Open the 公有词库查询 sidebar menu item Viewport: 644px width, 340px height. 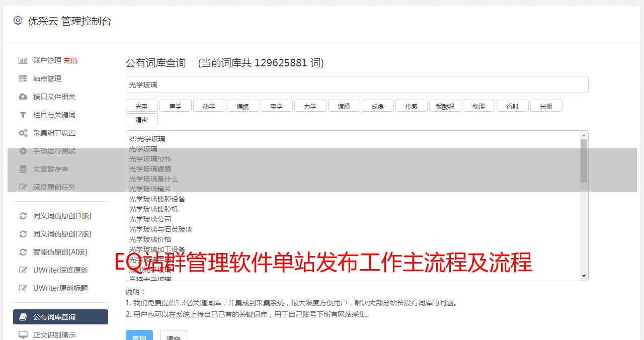click(60, 317)
